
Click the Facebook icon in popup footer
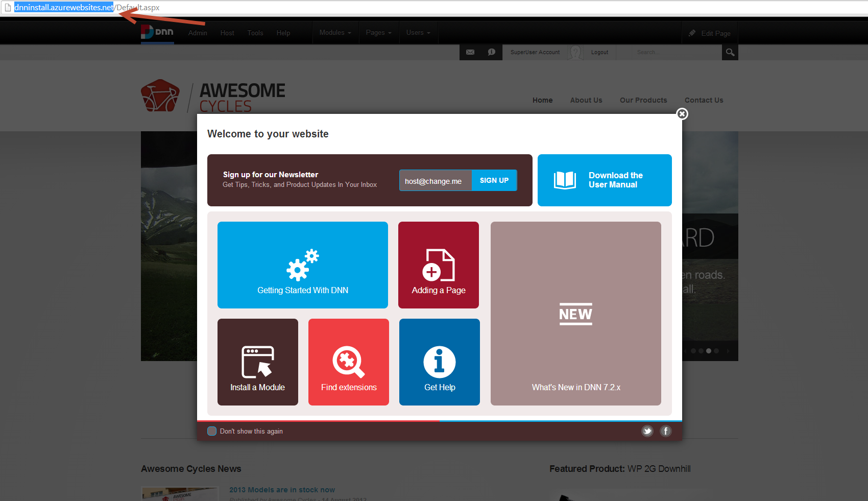click(x=666, y=431)
